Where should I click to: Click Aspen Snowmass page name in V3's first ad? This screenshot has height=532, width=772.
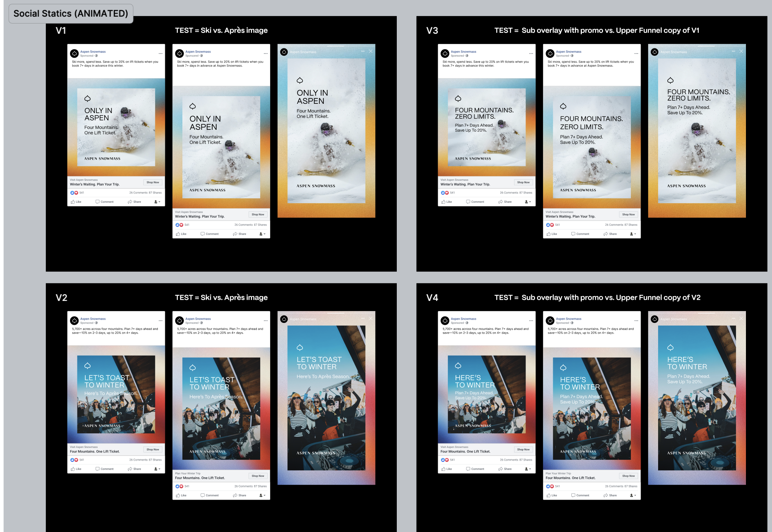click(x=463, y=52)
